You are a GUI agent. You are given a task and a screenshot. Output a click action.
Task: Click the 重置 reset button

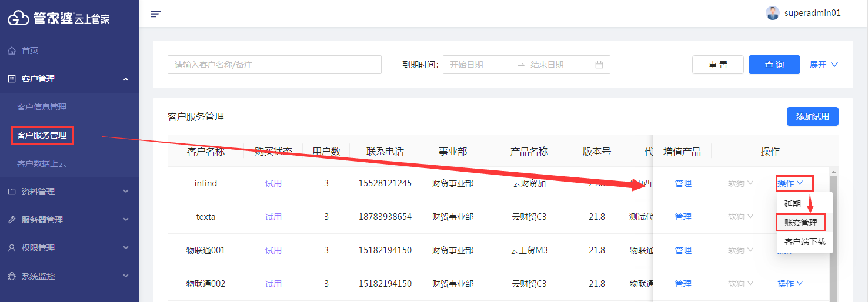[718, 65]
